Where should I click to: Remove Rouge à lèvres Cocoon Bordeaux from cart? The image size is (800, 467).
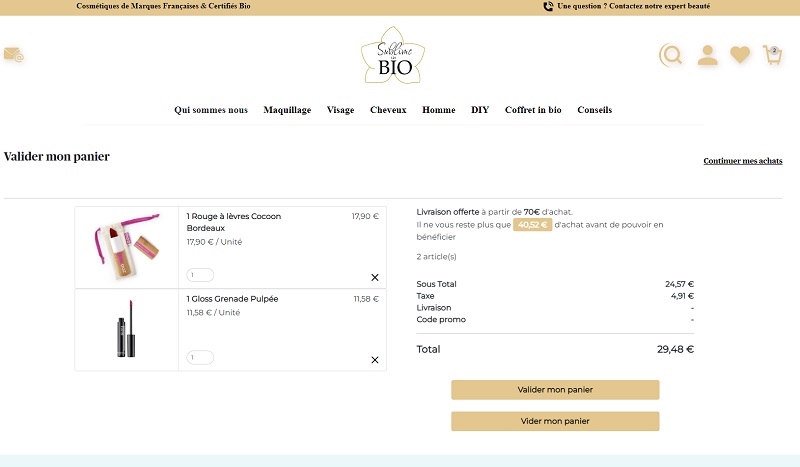(x=375, y=277)
